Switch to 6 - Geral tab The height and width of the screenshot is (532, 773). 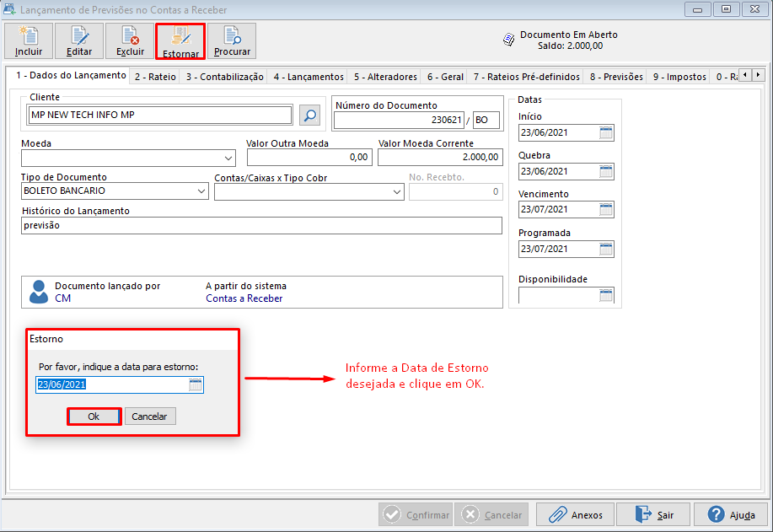(x=445, y=77)
